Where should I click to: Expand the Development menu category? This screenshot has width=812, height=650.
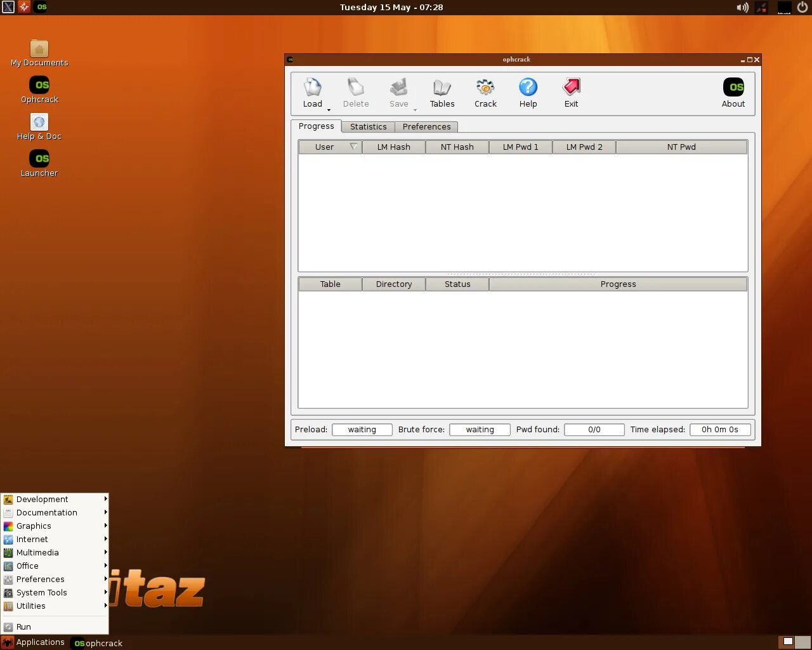tap(55, 500)
